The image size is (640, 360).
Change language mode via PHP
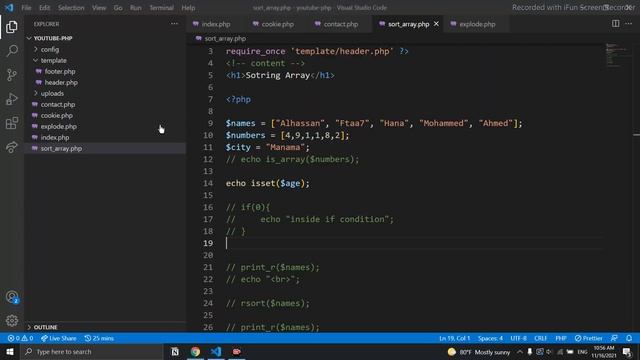(561, 338)
